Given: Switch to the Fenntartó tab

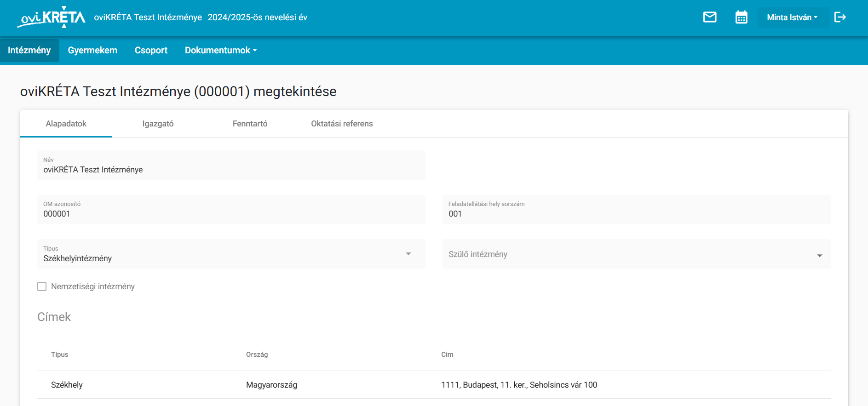Looking at the screenshot, I should click(x=250, y=124).
